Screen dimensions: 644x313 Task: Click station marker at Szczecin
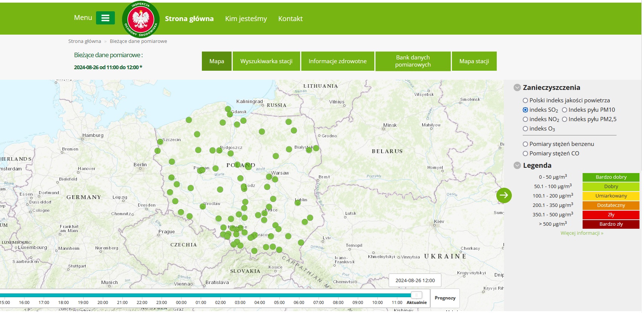tap(160, 142)
